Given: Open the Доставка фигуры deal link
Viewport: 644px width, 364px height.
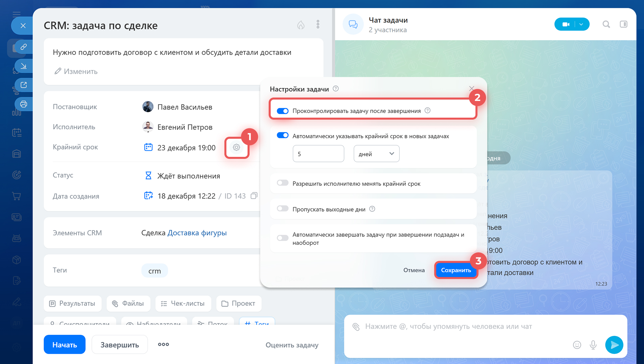Looking at the screenshot, I should point(197,233).
